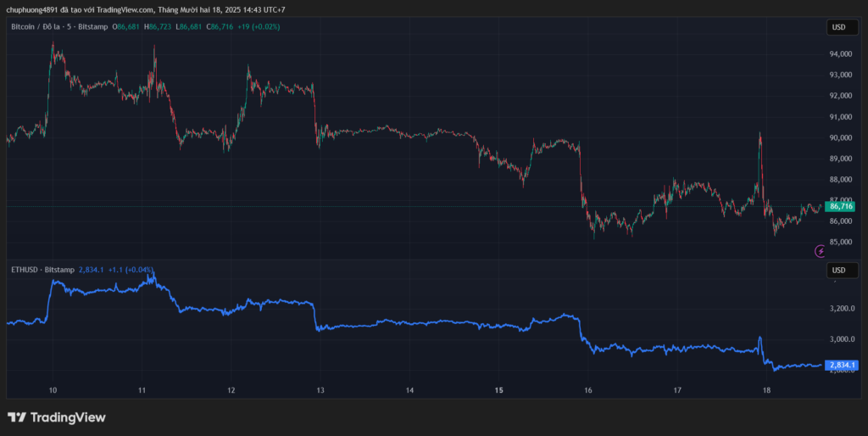The image size is (868, 436).
Task: Click the ETH +1.1 (+0.04%) change value
Action: [131, 270]
